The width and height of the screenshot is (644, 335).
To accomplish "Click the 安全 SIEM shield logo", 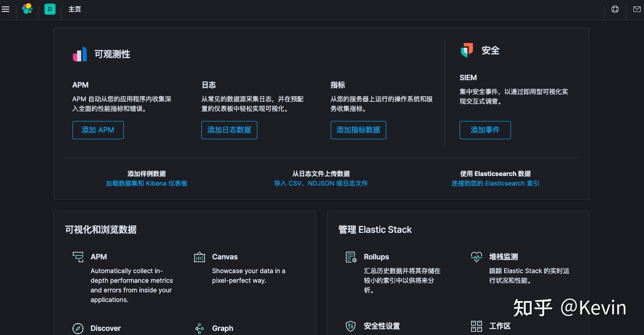I will click(467, 50).
